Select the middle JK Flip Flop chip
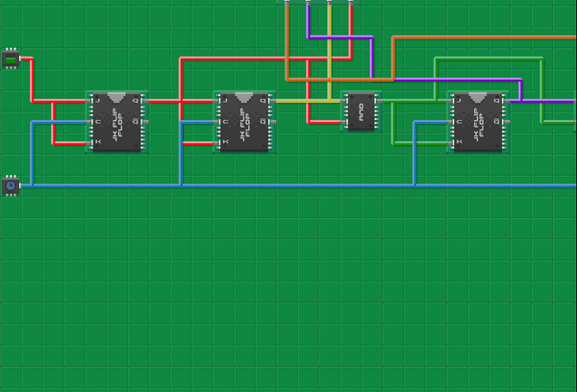 [x=244, y=122]
